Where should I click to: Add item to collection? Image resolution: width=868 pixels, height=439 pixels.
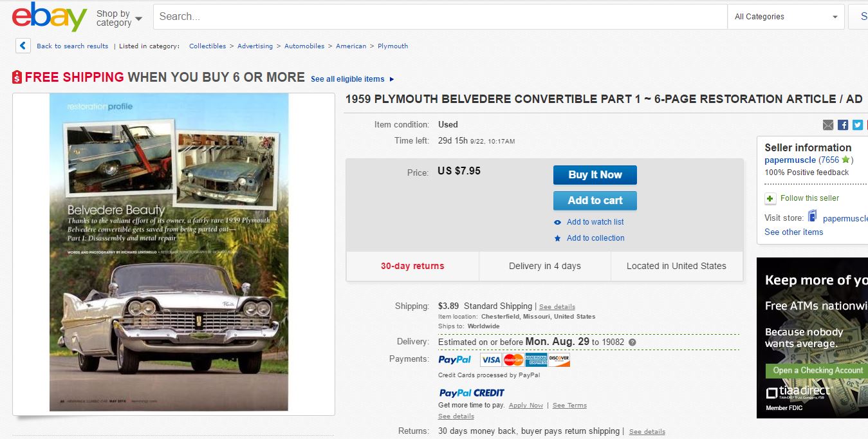point(595,238)
